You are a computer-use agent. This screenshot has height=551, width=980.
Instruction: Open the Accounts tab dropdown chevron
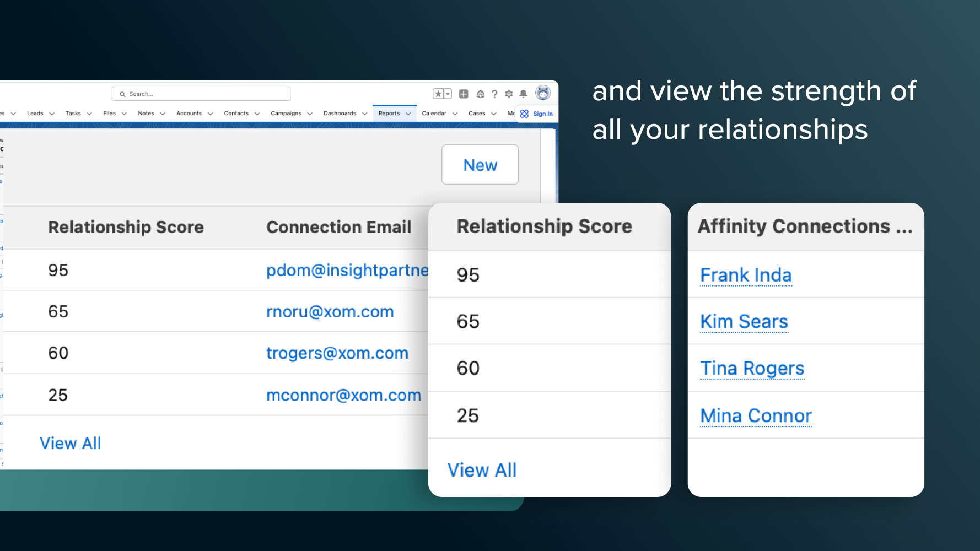click(210, 114)
